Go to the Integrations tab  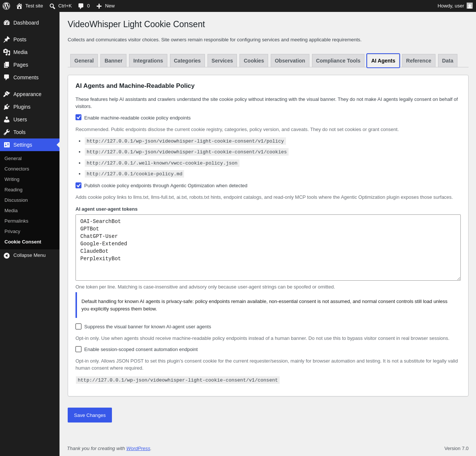[148, 61]
